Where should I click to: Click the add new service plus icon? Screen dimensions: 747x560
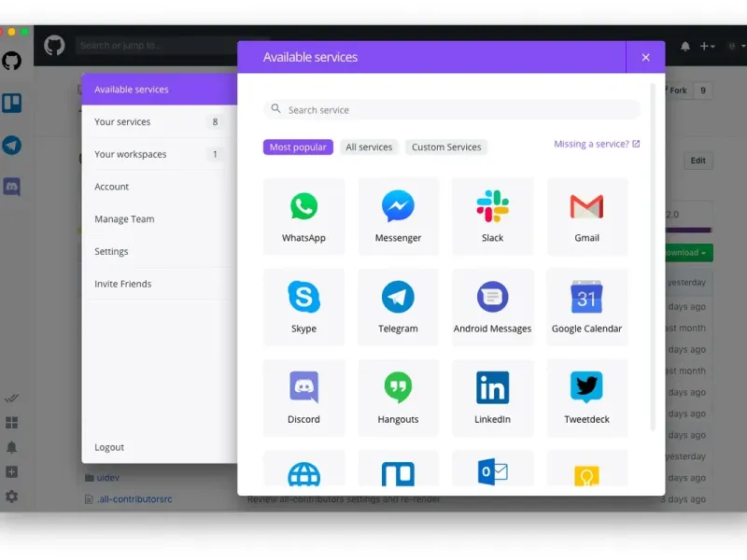pyautogui.click(x=11, y=472)
